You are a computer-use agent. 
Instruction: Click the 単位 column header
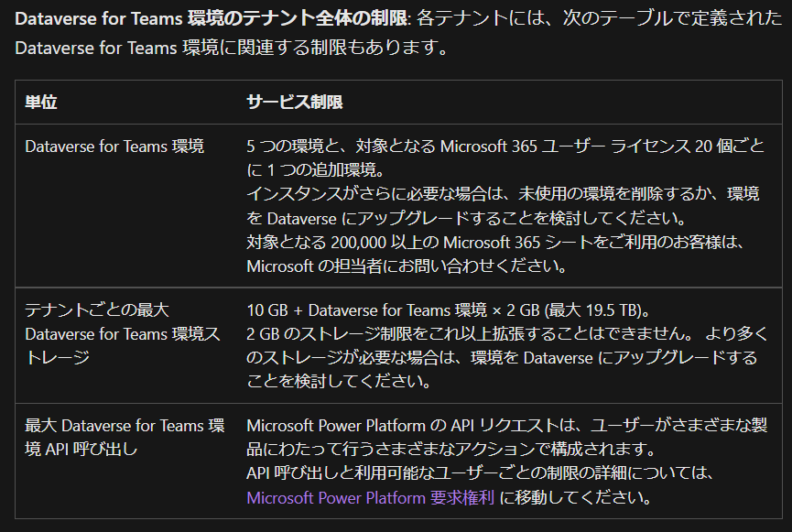(x=41, y=102)
